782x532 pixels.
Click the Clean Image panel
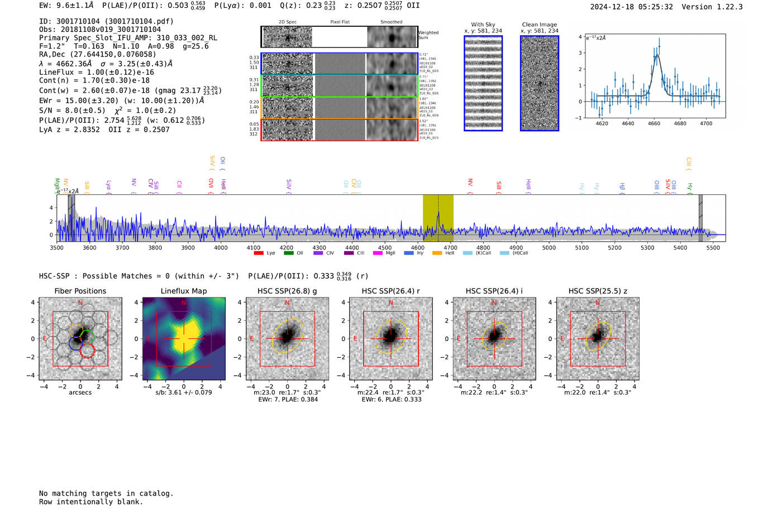click(x=540, y=83)
